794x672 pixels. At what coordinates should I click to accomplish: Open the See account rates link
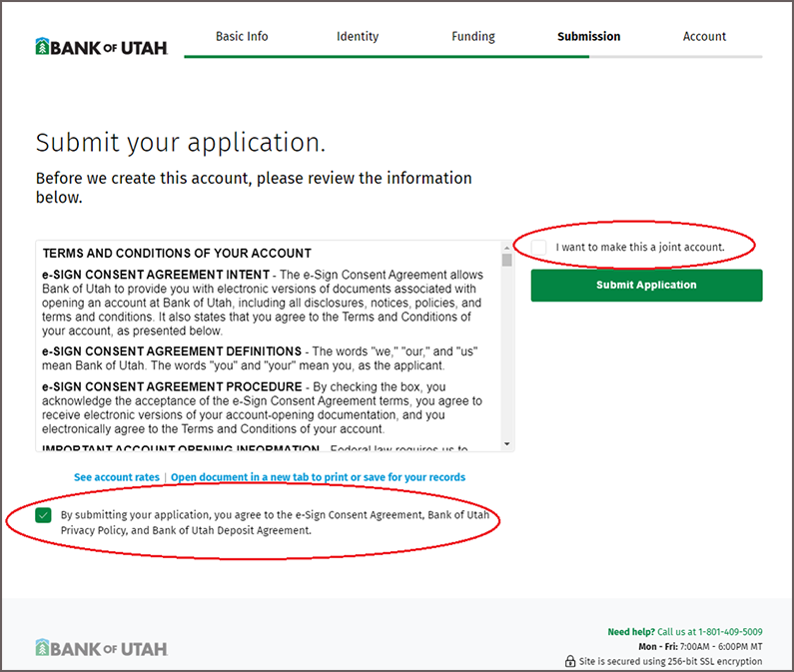coord(117,477)
